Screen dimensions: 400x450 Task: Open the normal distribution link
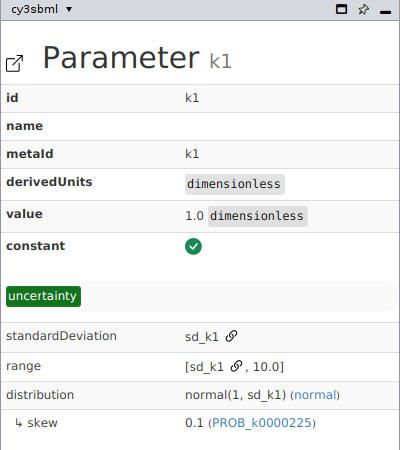[x=315, y=395]
